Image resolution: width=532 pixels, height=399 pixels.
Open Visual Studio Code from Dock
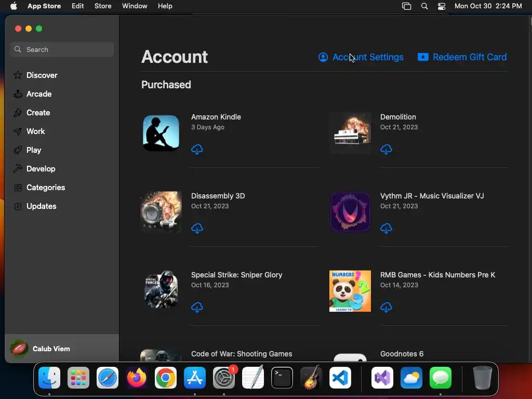point(340,378)
